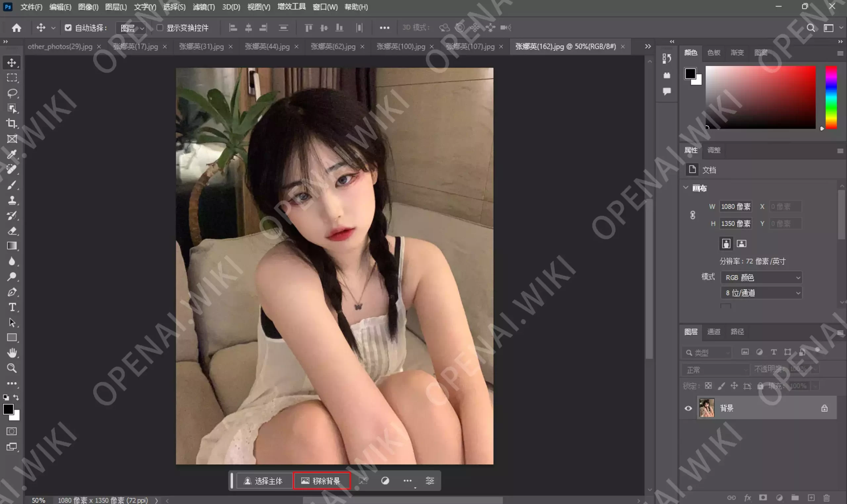Image resolution: width=847 pixels, height=504 pixels.
Task: Select the Rectangular Marquee tool
Action: tap(12, 78)
